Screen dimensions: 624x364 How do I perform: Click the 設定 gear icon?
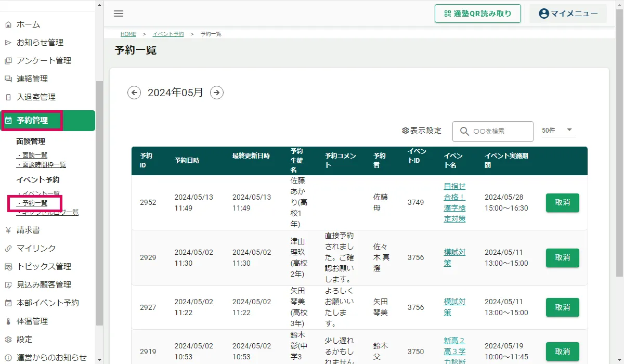coord(8,340)
